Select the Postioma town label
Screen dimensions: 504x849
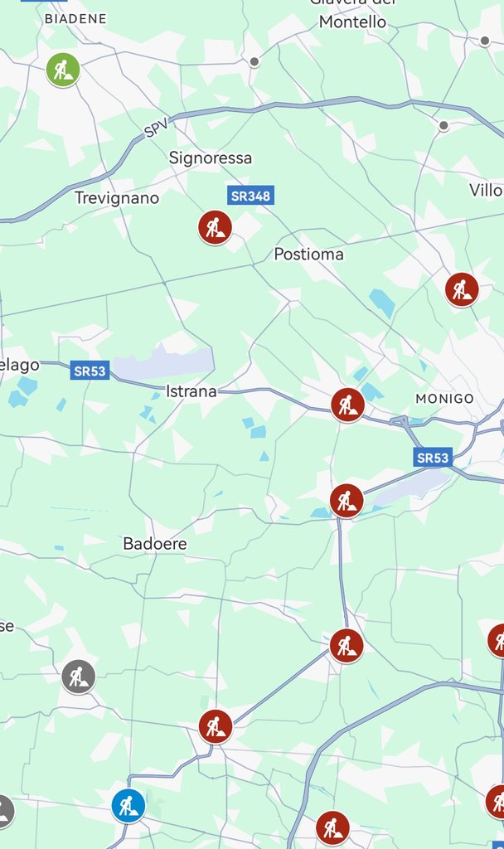(308, 254)
